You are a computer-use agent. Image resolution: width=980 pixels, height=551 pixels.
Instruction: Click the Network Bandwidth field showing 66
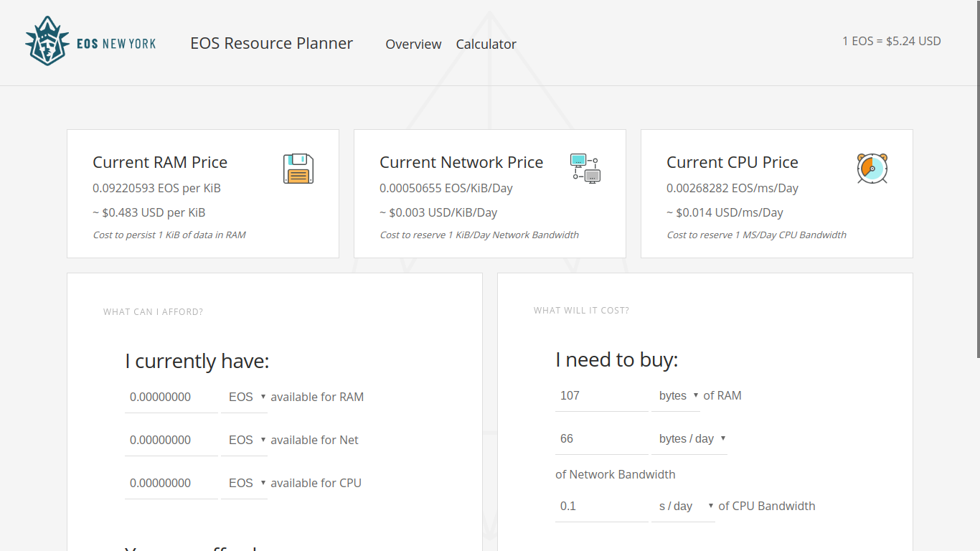[x=602, y=439]
